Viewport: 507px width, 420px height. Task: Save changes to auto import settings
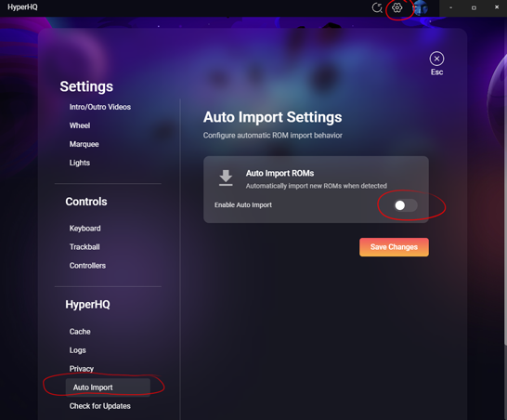click(x=394, y=247)
